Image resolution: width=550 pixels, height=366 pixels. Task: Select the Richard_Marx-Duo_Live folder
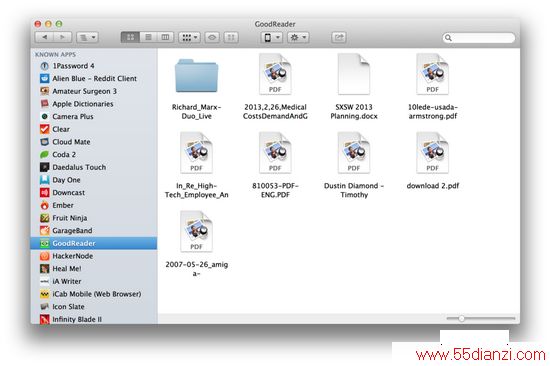pos(196,86)
